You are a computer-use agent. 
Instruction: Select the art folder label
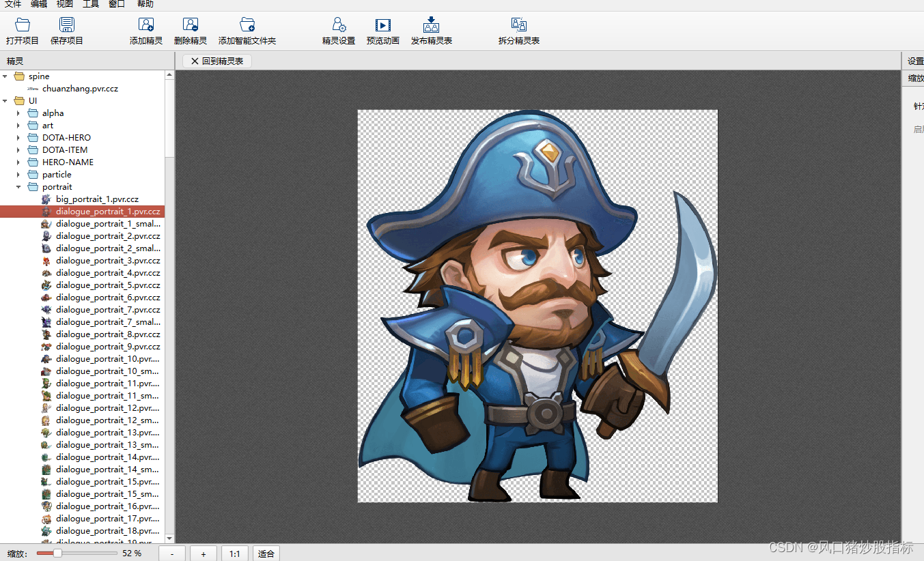click(48, 126)
